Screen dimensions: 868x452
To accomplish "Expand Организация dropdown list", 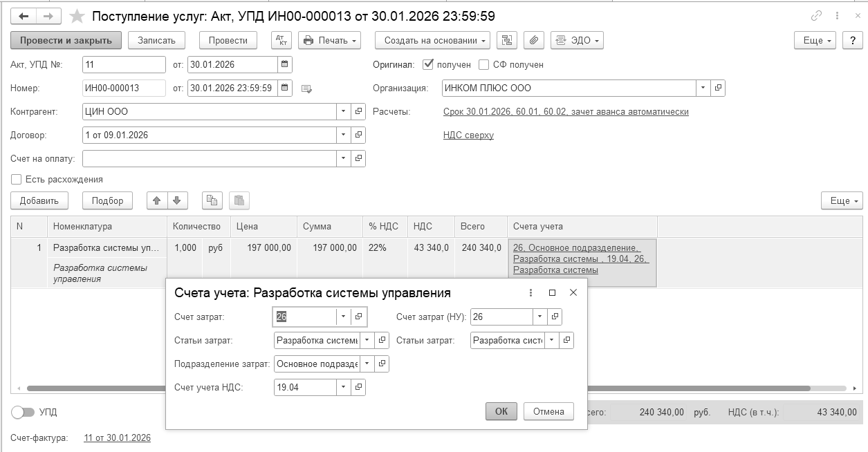I will 703,88.
